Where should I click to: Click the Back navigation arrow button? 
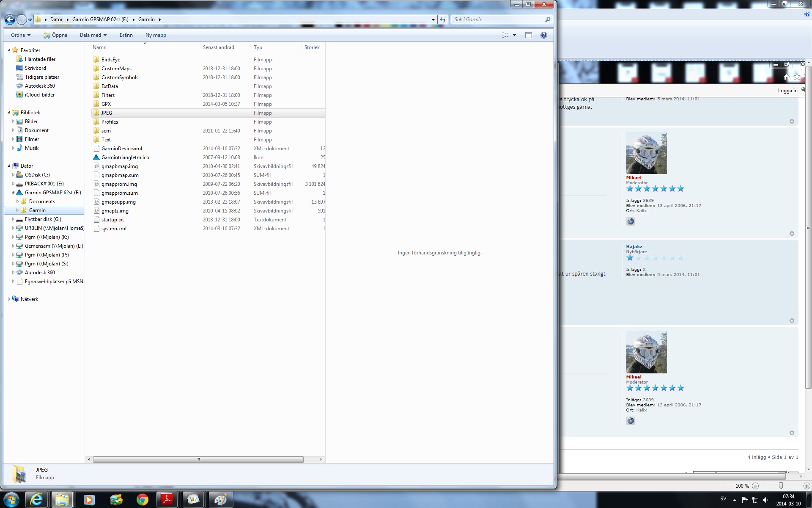10,19
